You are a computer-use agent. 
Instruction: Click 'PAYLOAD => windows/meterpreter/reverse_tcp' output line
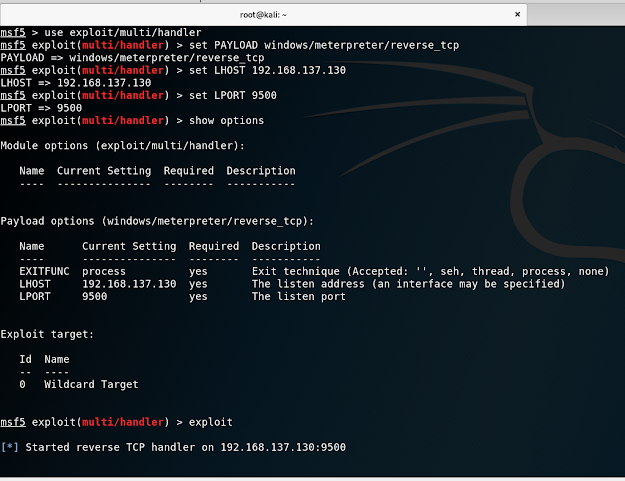click(x=132, y=58)
